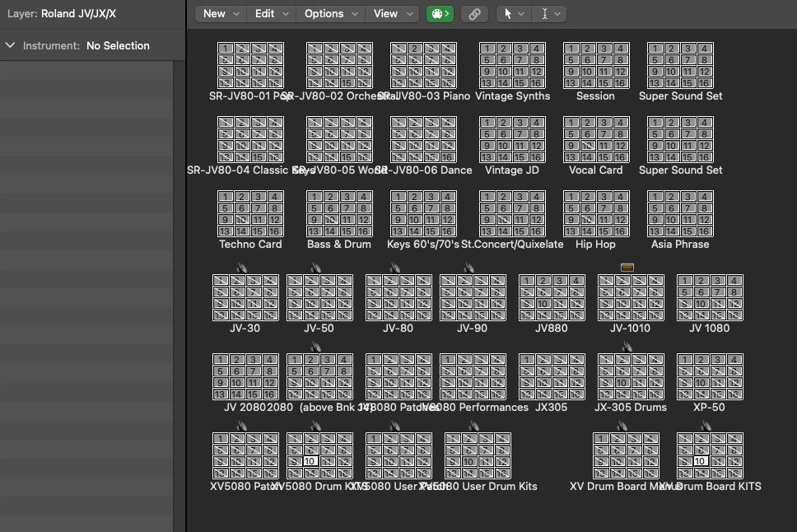The width and height of the screenshot is (797, 532).
Task: Select the JV-1010 multi-instrument object
Action: (x=630, y=297)
